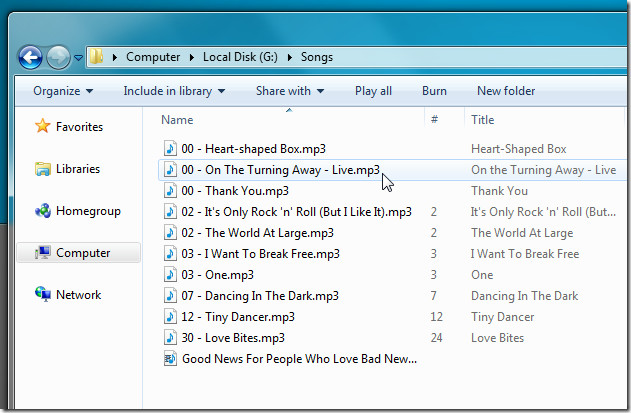Screen dimensions: 631x413
Task: Select file 30 - Love Bites.mp3
Action: (233, 338)
